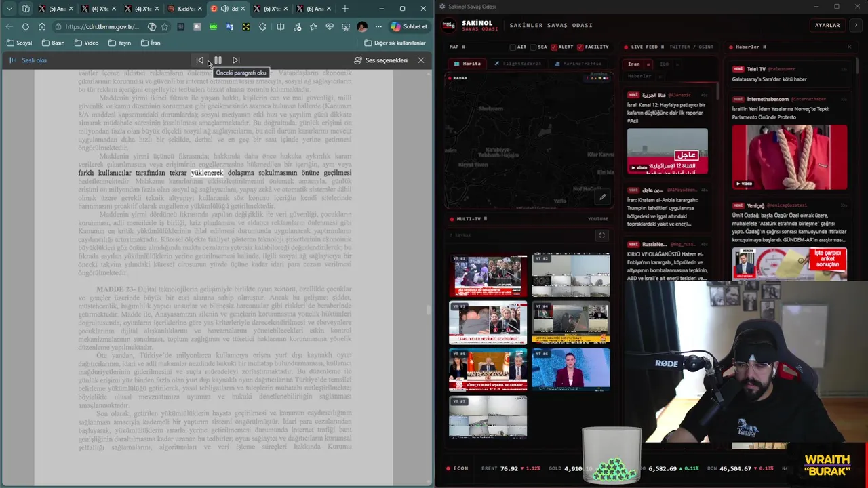Click the map edit pencil icon

602,197
